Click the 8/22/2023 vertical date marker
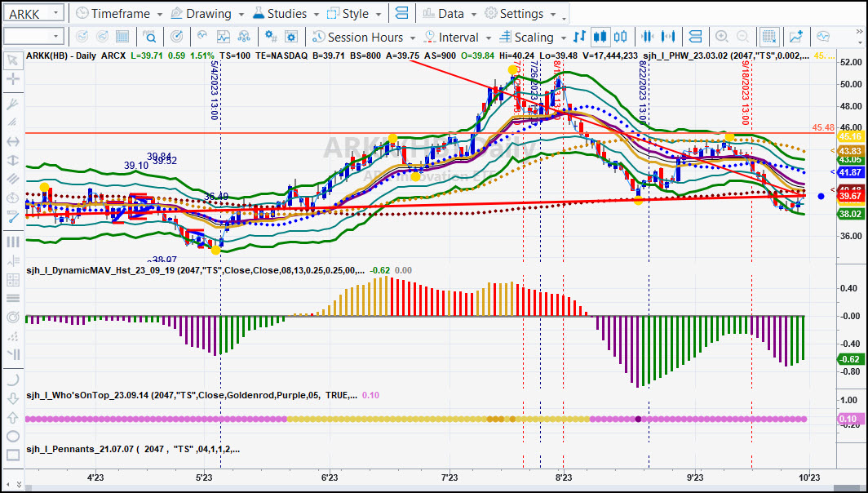 pyautogui.click(x=642, y=91)
